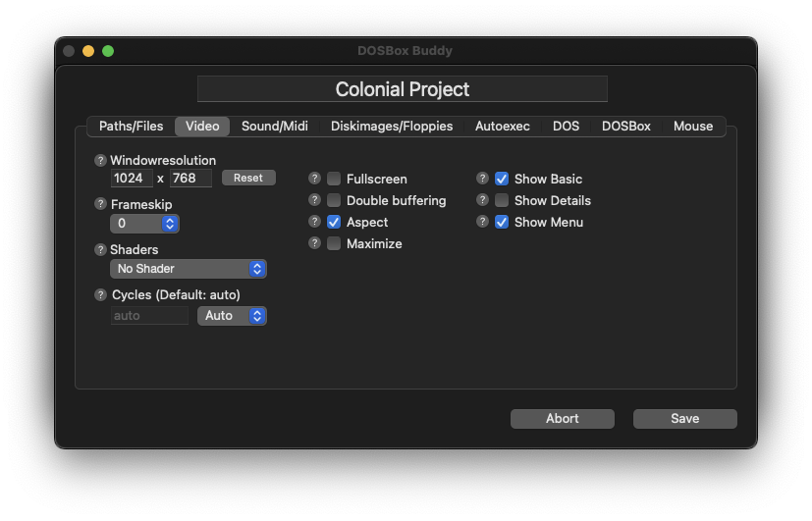The image size is (812, 521).
Task: Minimize the DOSBox Buddy window
Action: [88, 51]
